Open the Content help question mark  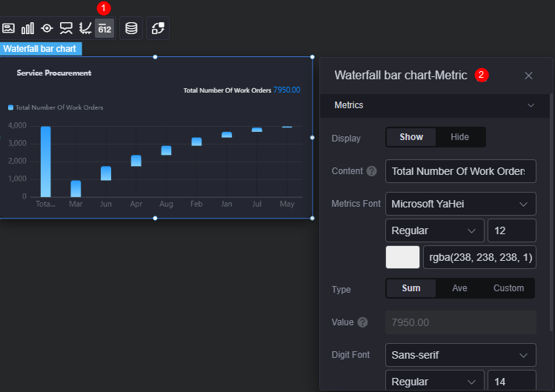372,171
